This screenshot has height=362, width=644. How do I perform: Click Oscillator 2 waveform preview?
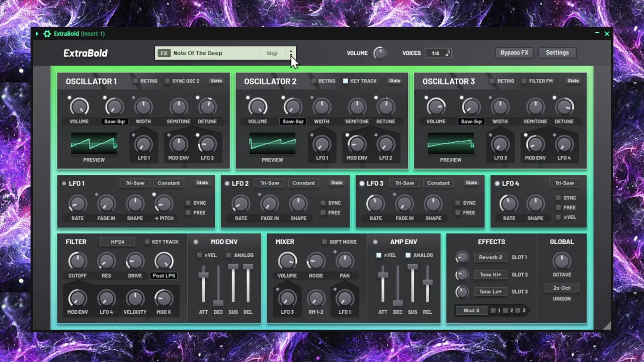coord(273,144)
